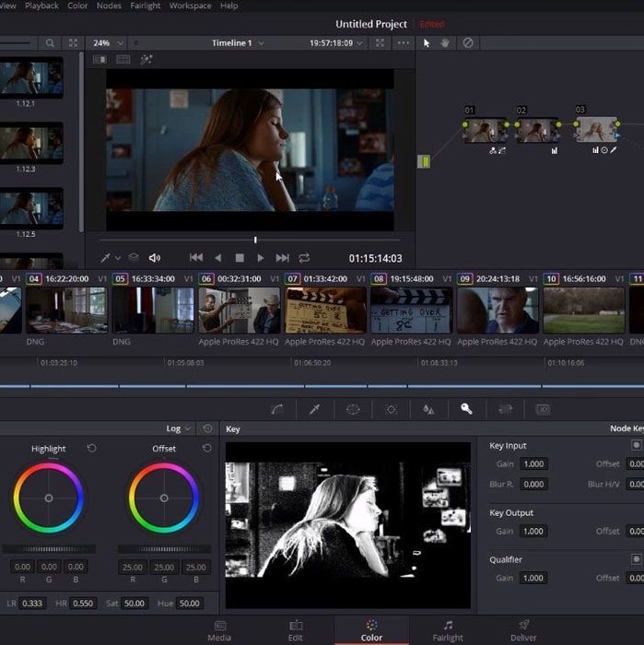The image size is (644, 645).
Task: Reset the Offset color wheel
Action: (207, 448)
